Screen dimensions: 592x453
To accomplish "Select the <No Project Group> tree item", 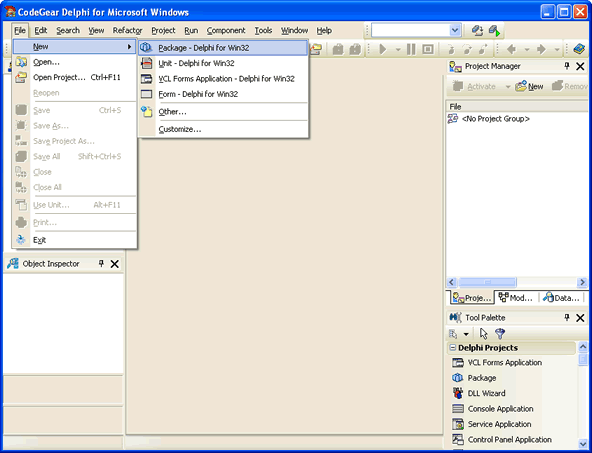I will [x=495, y=119].
